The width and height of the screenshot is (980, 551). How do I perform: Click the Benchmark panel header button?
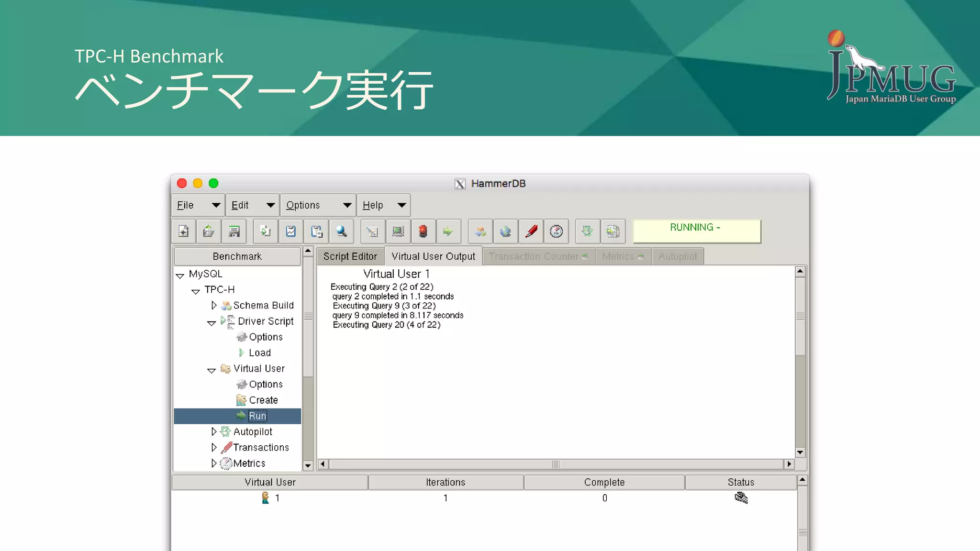pos(237,256)
